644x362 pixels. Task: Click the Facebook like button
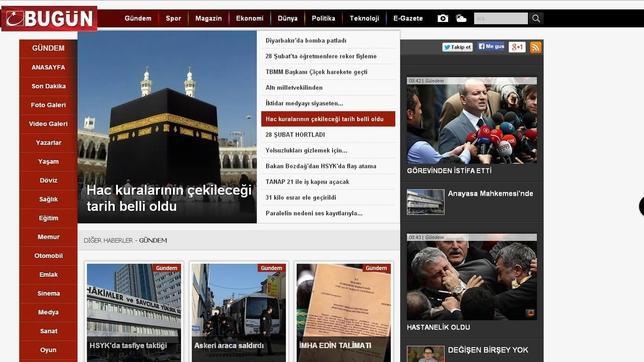(x=491, y=47)
